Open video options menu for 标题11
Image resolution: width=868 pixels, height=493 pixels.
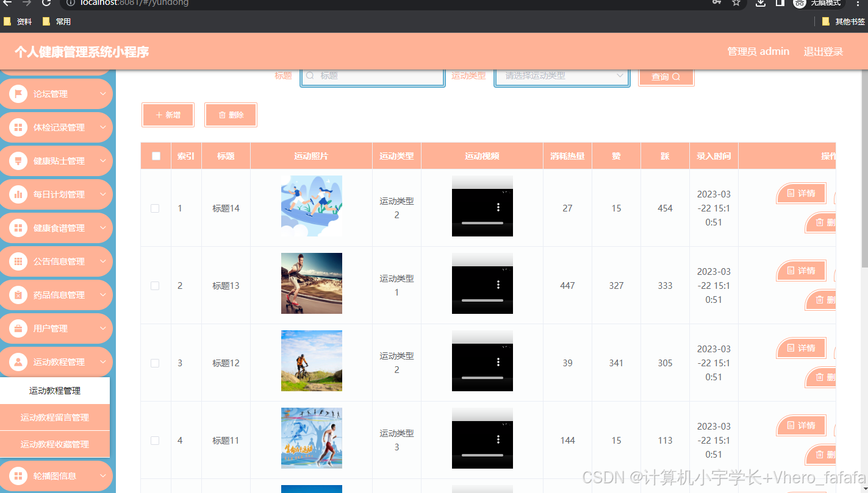coord(498,439)
